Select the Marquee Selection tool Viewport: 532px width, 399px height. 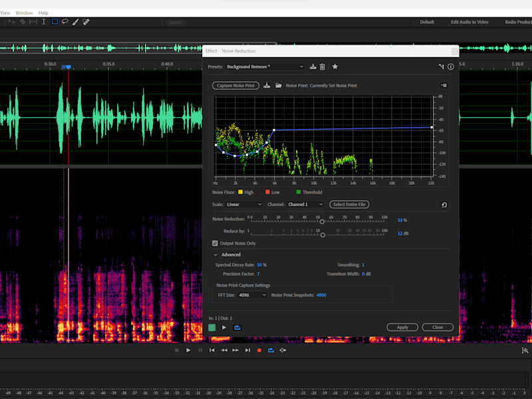pos(55,22)
